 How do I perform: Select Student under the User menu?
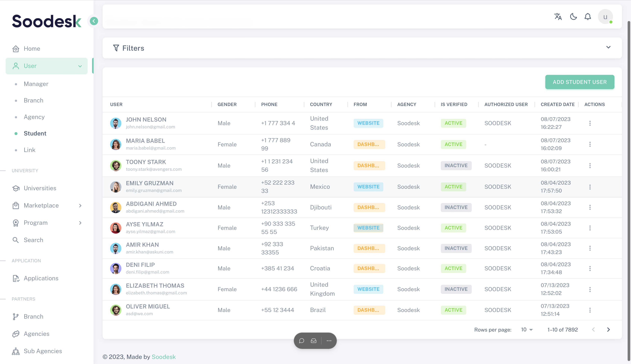[35, 133]
